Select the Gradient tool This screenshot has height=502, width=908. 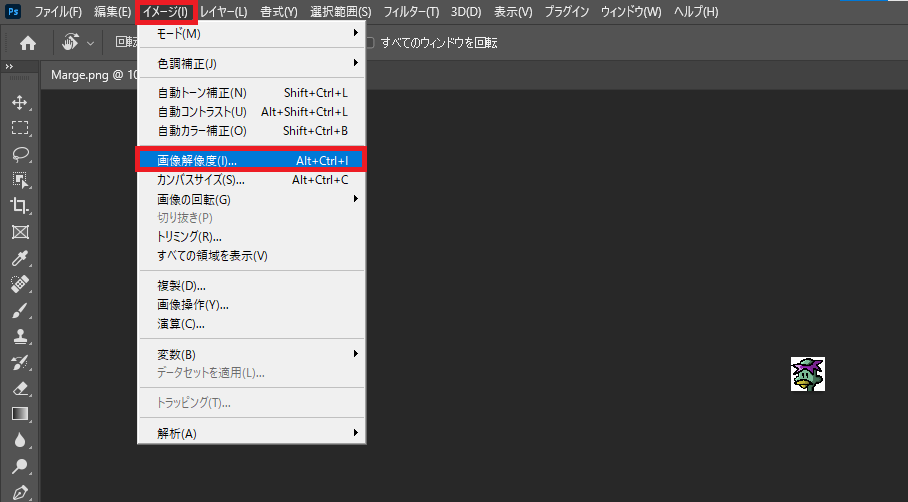coord(20,414)
